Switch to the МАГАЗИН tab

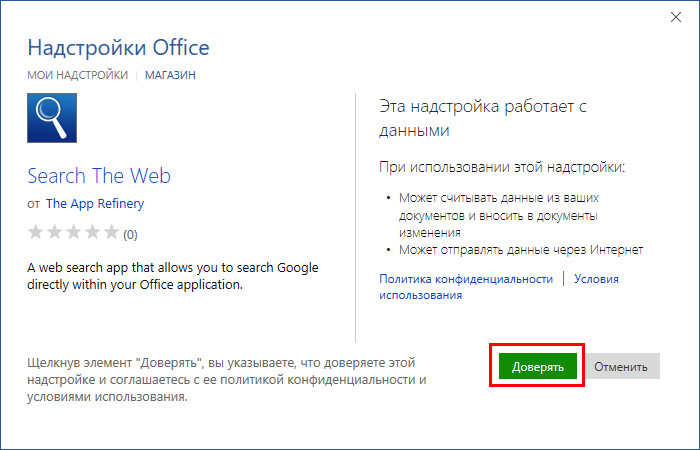(171, 75)
